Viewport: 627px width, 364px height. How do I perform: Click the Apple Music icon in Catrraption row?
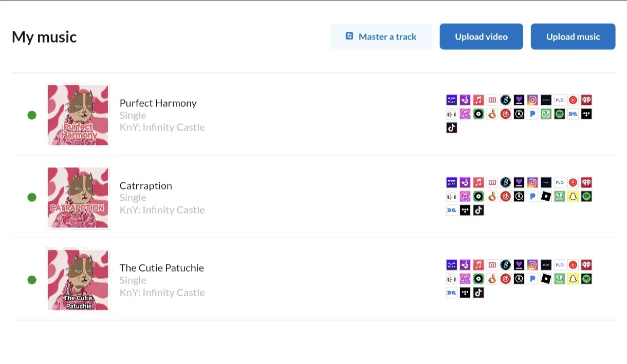(478, 182)
